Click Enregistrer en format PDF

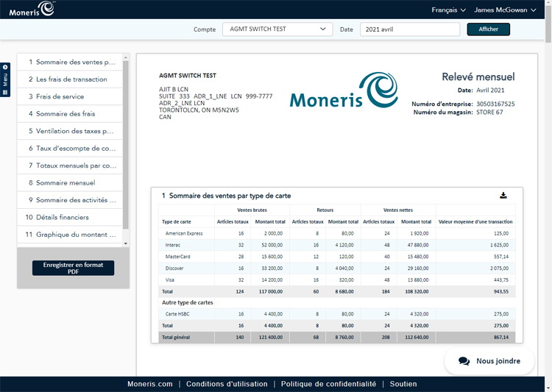coord(73,268)
